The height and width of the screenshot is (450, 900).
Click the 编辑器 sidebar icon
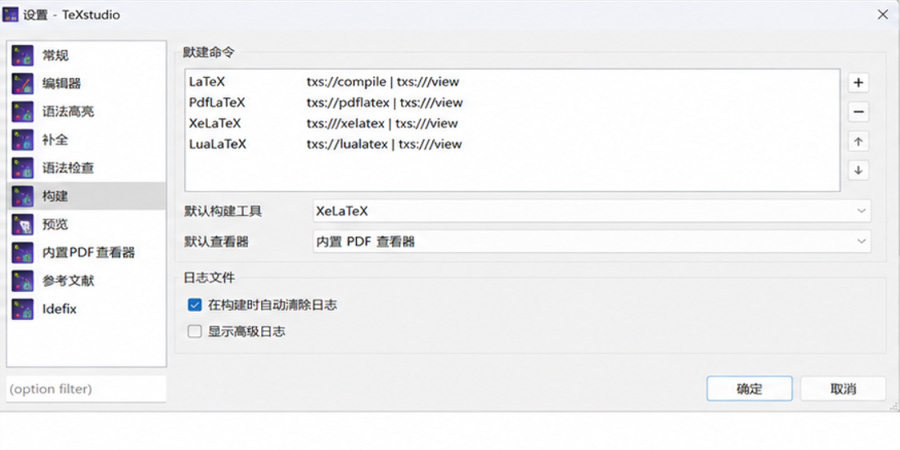pos(22,83)
